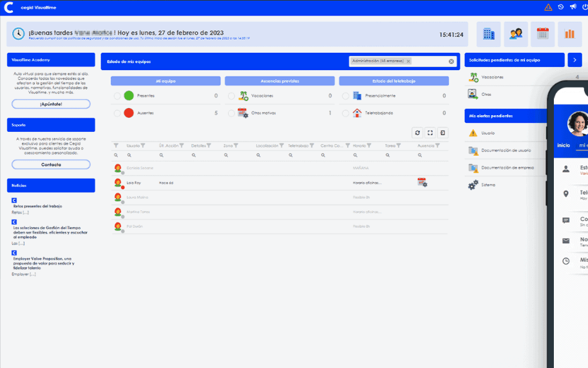Open the history clock icon in header
588x368 pixels.
point(560,6)
